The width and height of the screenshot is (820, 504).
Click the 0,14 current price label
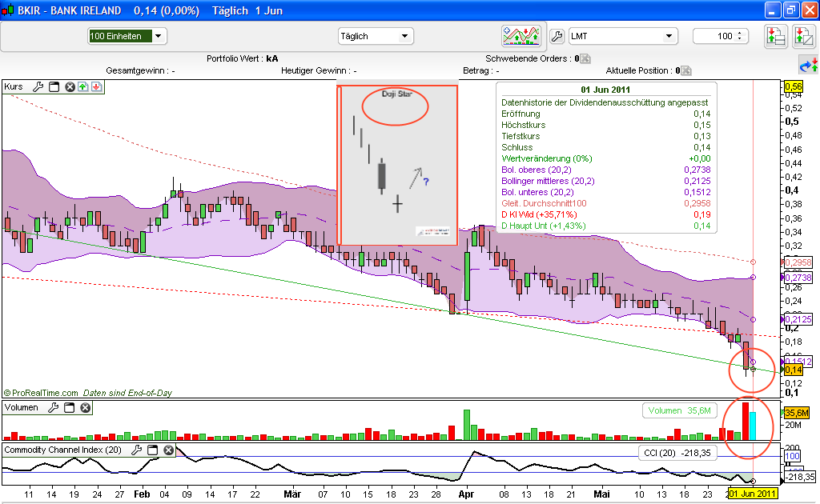794,370
